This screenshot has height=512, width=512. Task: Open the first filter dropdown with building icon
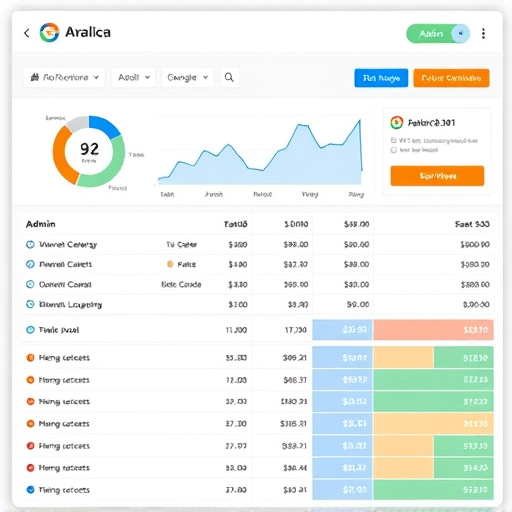64,77
